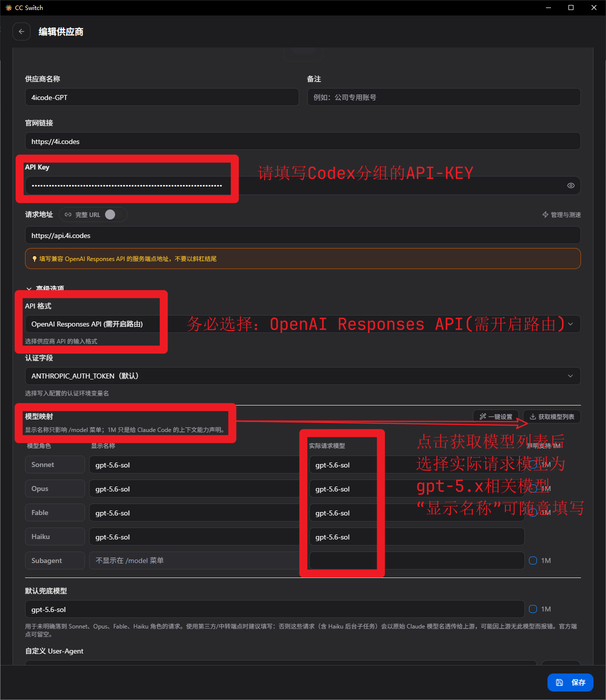Click the Haiku role label

tap(55, 536)
